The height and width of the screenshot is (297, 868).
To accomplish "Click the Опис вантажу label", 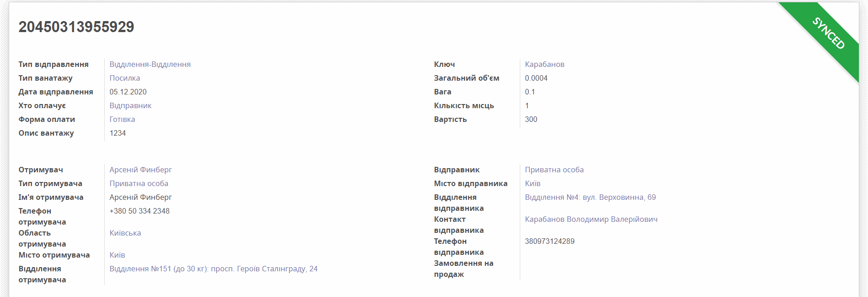I will pyautogui.click(x=46, y=133).
